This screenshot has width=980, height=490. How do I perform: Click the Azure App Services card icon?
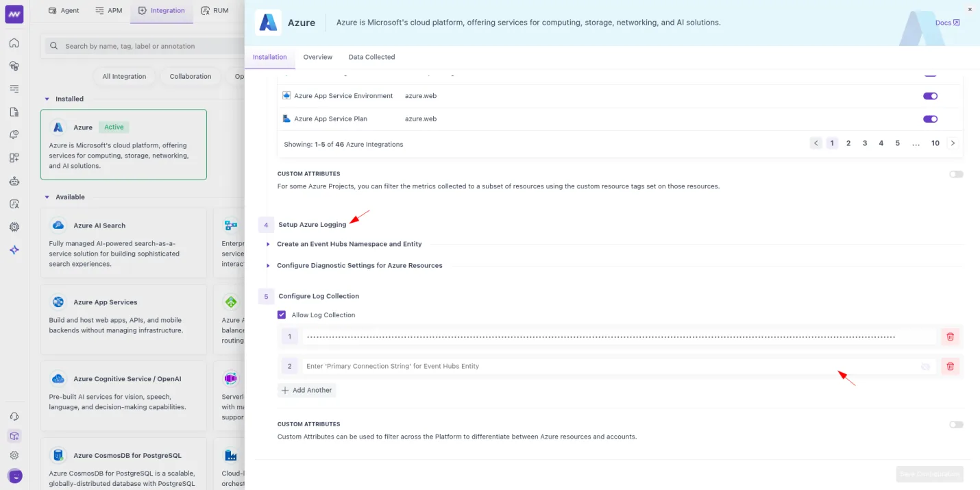[58, 302]
